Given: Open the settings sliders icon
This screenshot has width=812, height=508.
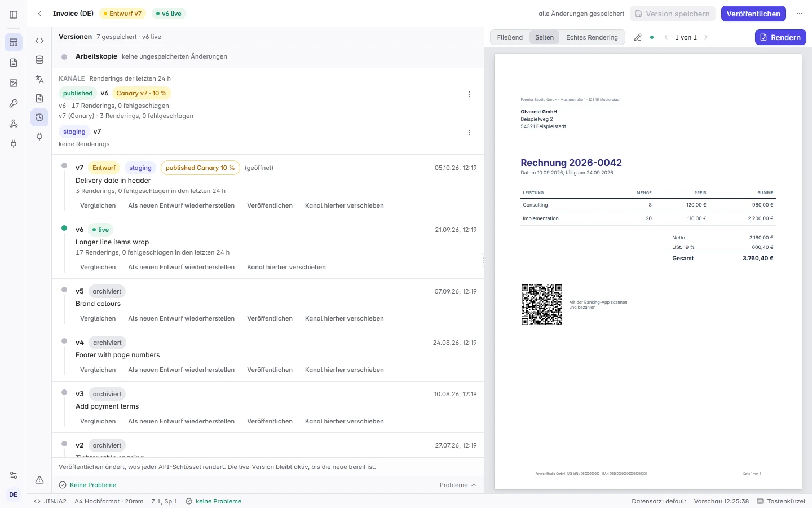Looking at the screenshot, I should click(14, 475).
